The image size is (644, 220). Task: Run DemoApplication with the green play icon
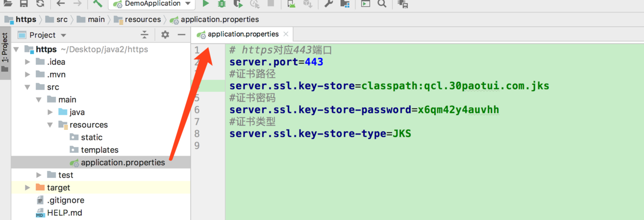coord(206,4)
